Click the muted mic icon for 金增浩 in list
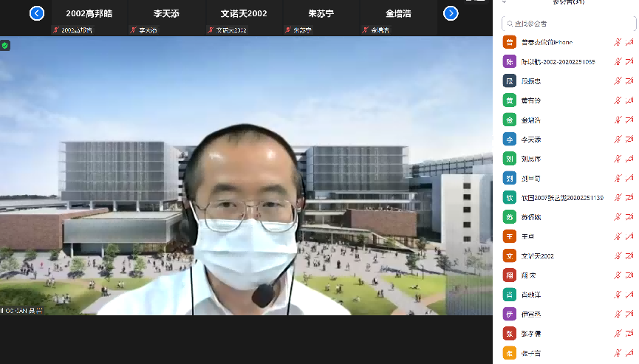Image resolution: width=639 pixels, height=364 pixels. pyautogui.click(x=618, y=120)
